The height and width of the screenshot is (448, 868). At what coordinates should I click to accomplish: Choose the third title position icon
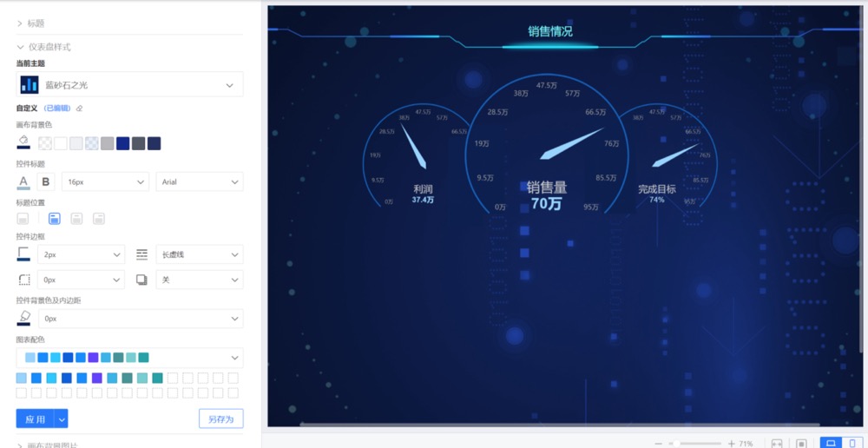coord(76,218)
